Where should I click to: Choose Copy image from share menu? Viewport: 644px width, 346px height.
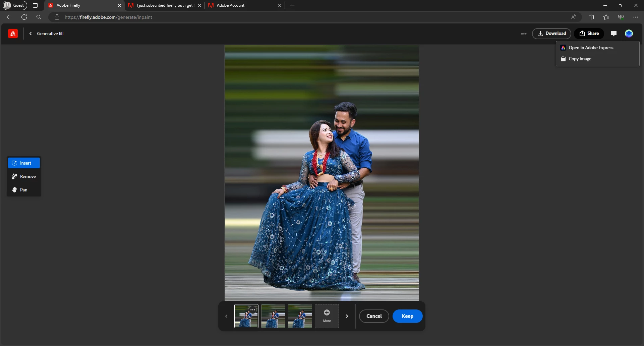point(580,59)
